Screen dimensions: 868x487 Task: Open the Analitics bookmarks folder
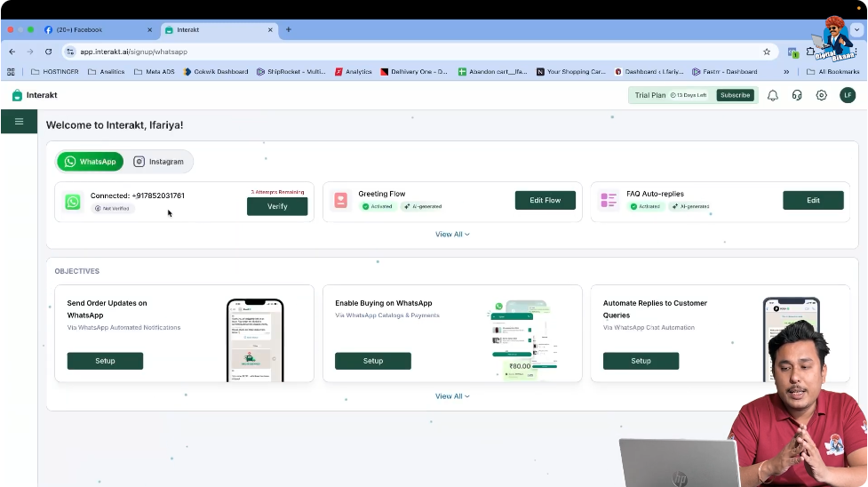(107, 71)
